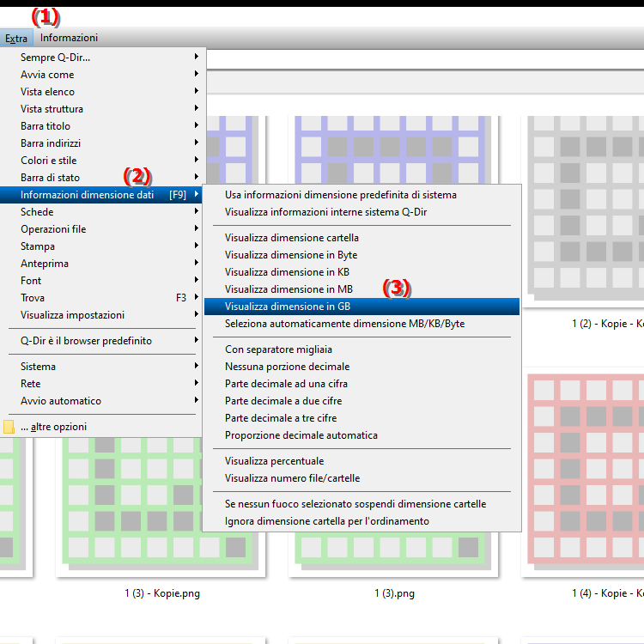Select Parte decimale ad una cifra
The image size is (644, 644).
pyautogui.click(x=361, y=384)
